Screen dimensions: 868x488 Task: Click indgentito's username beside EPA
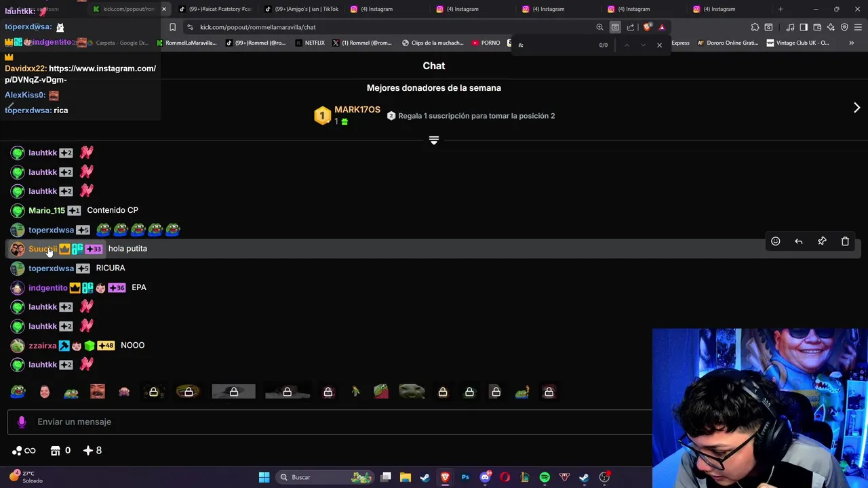coord(48,287)
